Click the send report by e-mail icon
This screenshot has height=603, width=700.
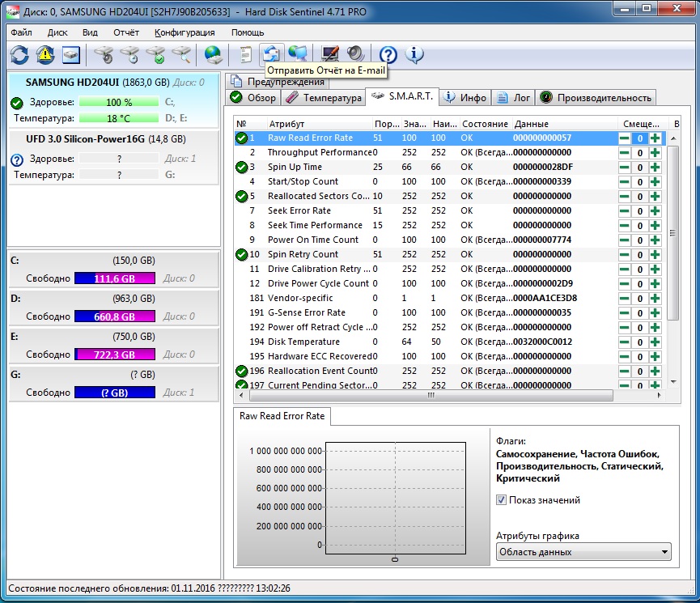[273, 54]
